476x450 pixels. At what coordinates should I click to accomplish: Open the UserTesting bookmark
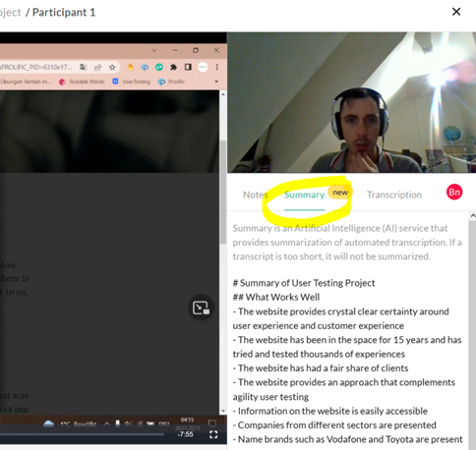tap(131, 82)
